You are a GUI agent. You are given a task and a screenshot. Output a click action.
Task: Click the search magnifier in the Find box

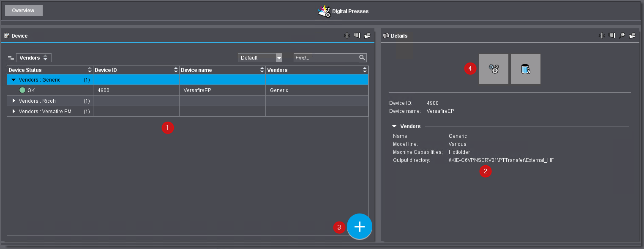click(x=362, y=58)
